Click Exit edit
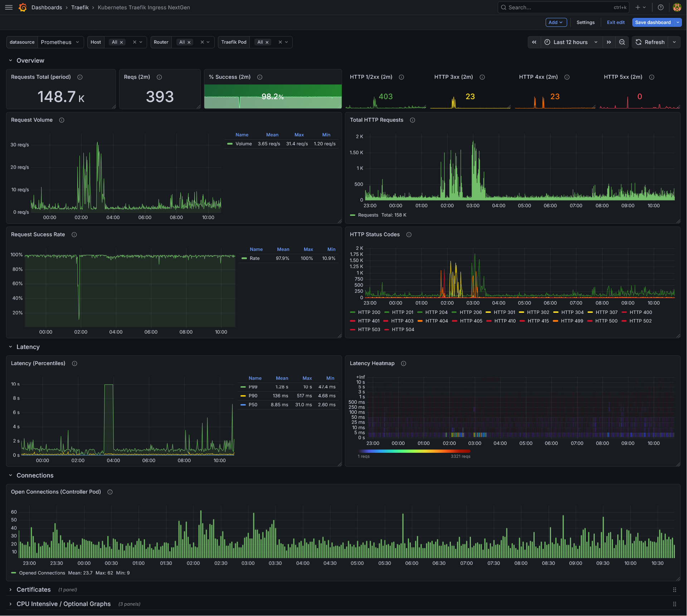687x616 pixels. tap(616, 23)
